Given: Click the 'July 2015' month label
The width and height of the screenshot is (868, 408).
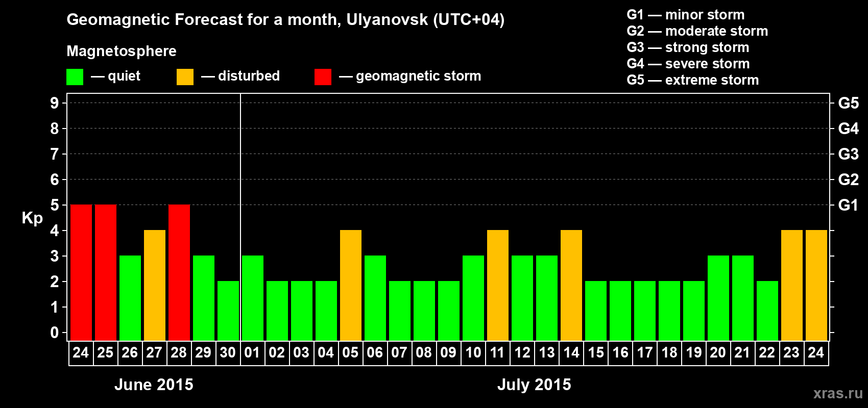Looking at the screenshot, I should pos(534,385).
